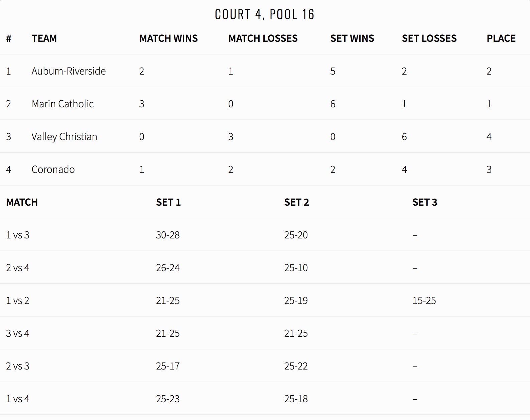Image resolution: width=530 pixels, height=420 pixels.
Task: Select the TEAM column header
Action: (x=44, y=38)
